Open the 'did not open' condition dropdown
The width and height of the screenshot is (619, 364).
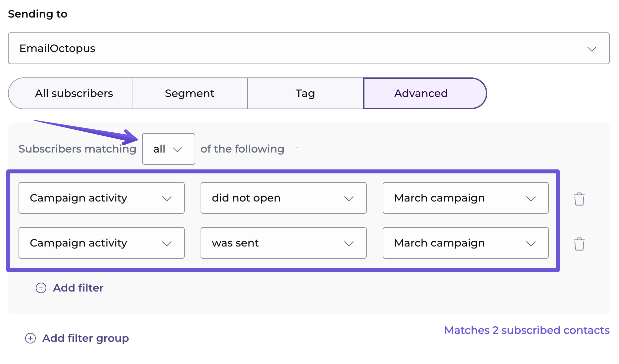[283, 198]
